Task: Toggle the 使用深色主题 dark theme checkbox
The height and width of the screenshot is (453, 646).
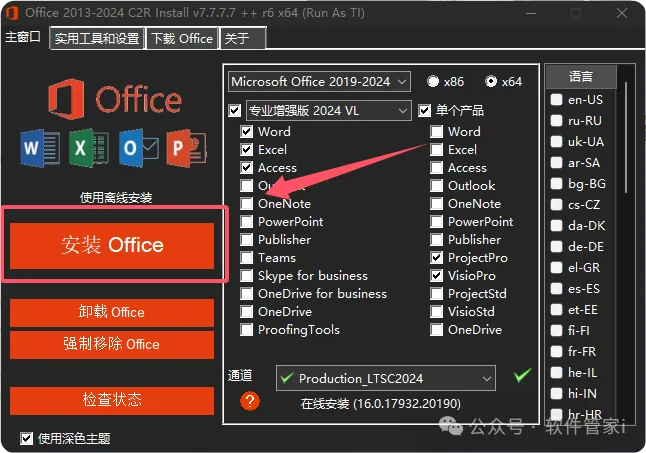Action: click(27, 439)
